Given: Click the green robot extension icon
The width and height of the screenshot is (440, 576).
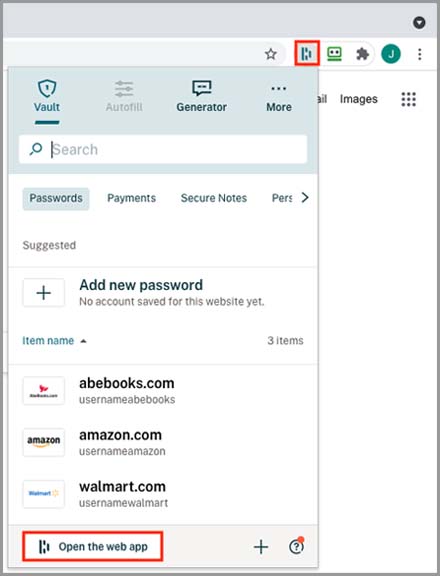Looking at the screenshot, I should click(x=334, y=54).
